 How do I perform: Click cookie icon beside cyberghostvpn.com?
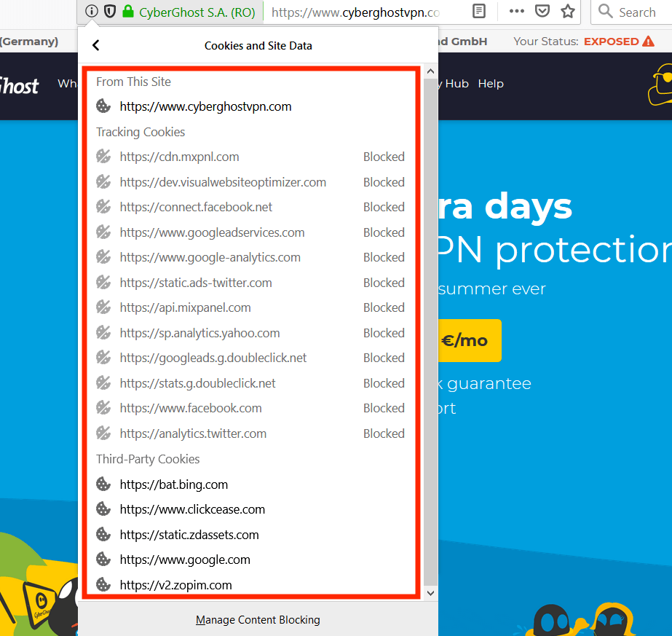tap(103, 106)
